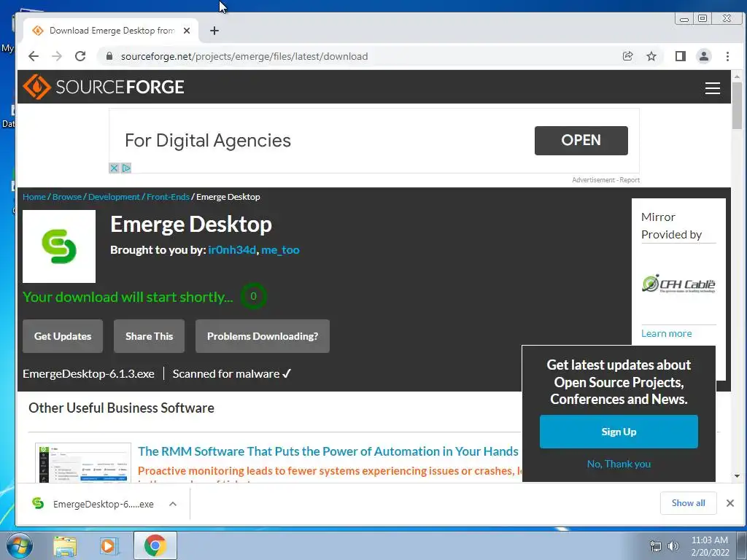Click the browser back arrow
747x560 pixels.
pos(34,56)
